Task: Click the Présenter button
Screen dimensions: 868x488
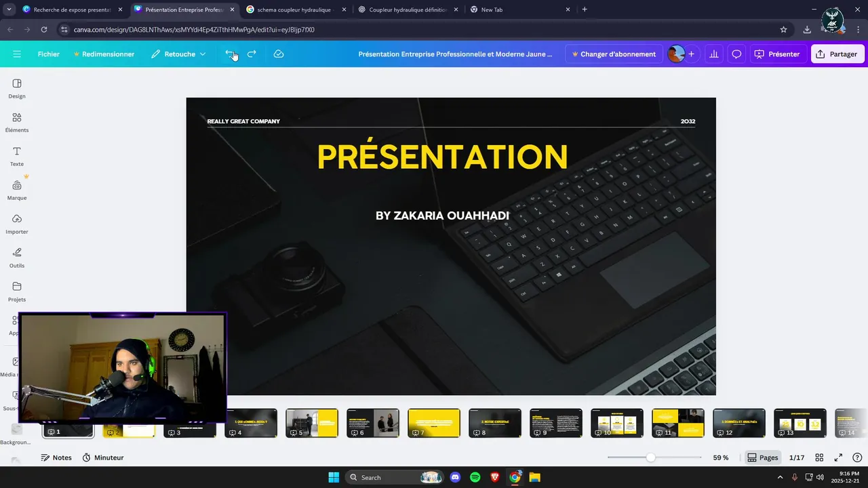Action: coord(777,54)
